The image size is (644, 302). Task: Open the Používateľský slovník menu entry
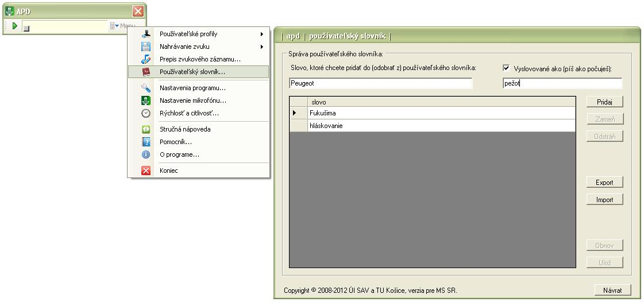coord(192,72)
